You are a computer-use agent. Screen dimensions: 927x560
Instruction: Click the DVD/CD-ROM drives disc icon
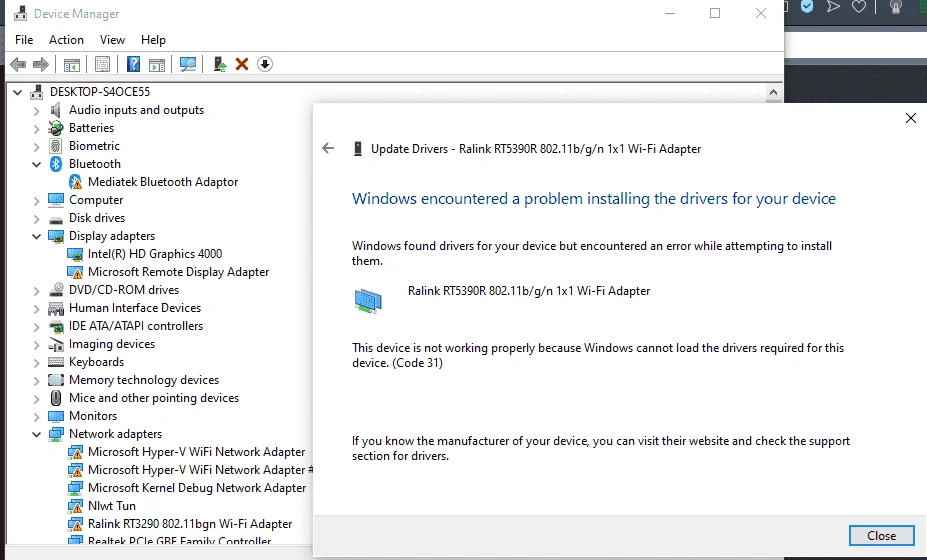pyautogui.click(x=56, y=290)
